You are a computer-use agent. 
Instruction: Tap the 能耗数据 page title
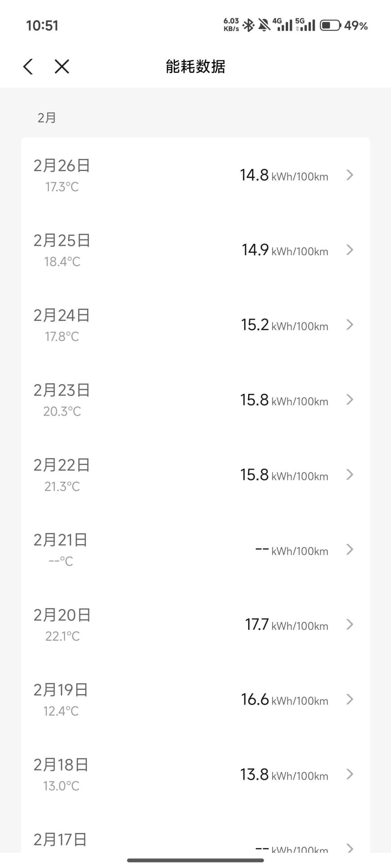(x=195, y=66)
